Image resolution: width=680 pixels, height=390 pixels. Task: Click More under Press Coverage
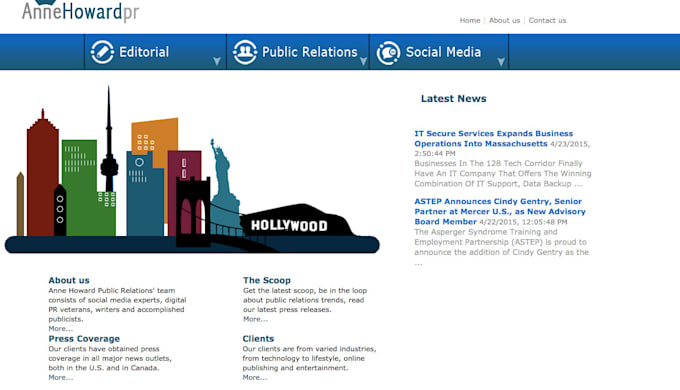point(61,377)
